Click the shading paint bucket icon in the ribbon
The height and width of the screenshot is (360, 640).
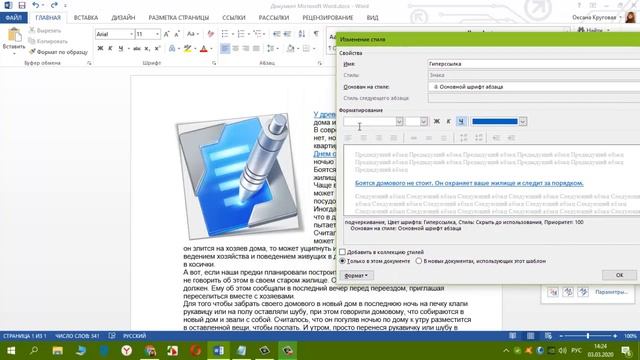click(290, 49)
